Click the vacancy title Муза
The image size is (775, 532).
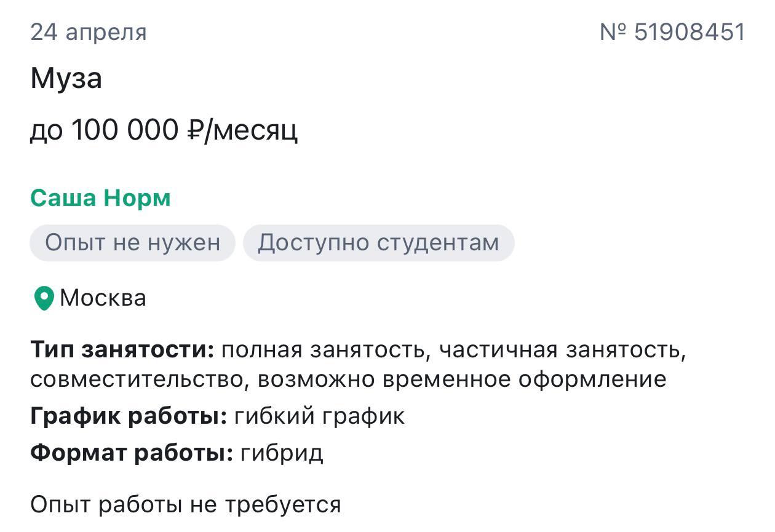click(x=66, y=79)
